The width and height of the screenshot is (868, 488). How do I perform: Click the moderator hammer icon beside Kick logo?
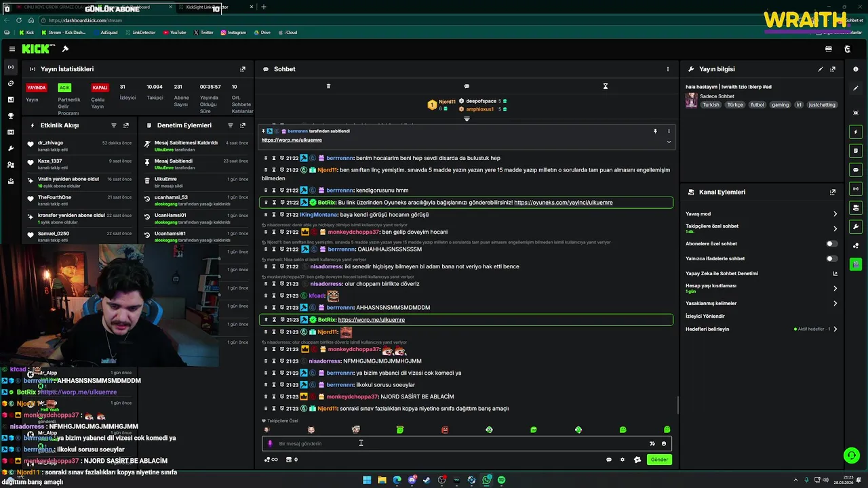coord(65,49)
